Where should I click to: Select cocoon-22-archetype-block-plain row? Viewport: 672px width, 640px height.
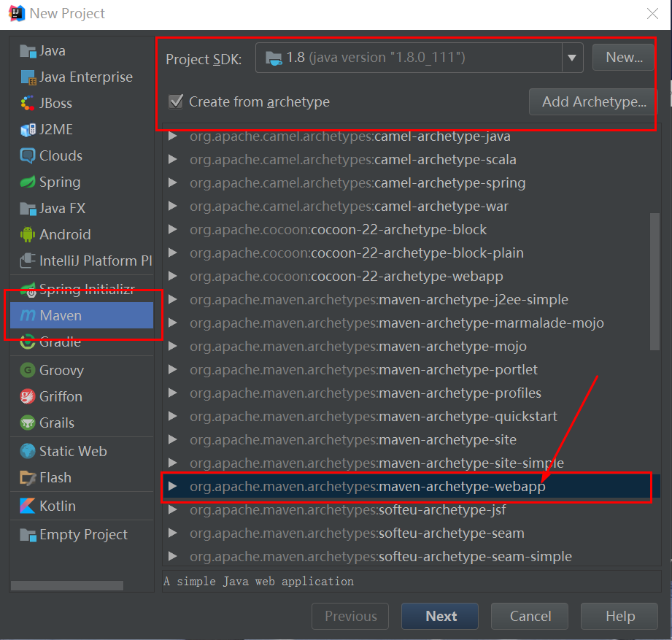[x=411, y=253]
